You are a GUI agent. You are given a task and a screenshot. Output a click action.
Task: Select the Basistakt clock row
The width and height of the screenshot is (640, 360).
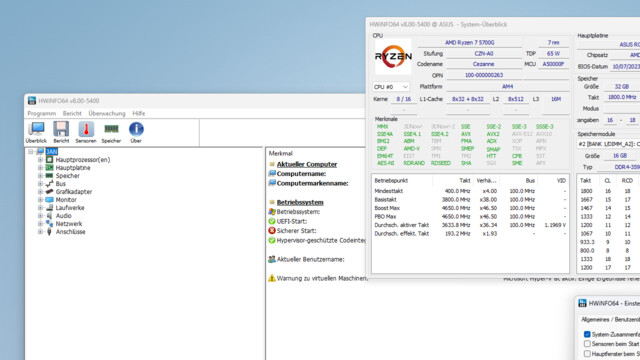tap(470, 200)
